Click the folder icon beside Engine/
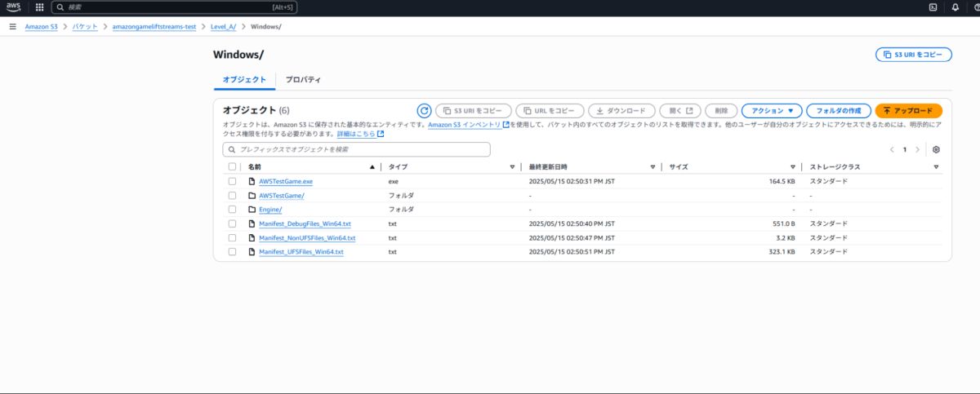 click(x=252, y=209)
